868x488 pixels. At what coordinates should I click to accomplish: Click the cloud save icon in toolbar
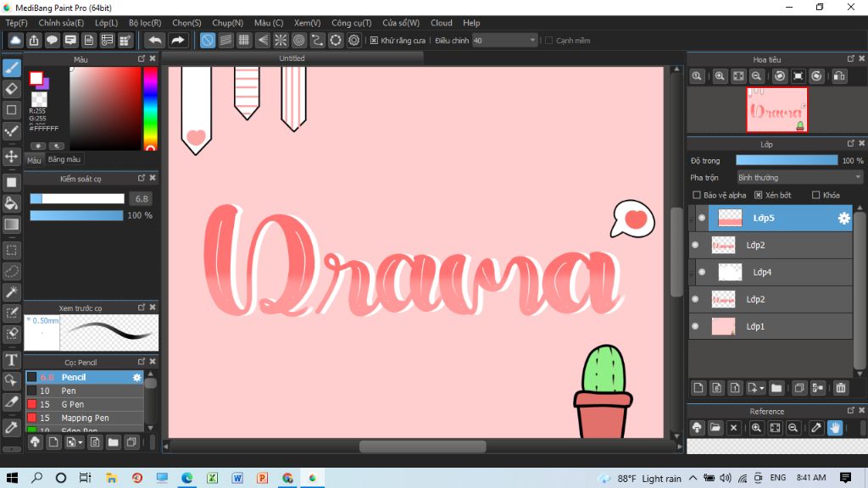point(15,41)
